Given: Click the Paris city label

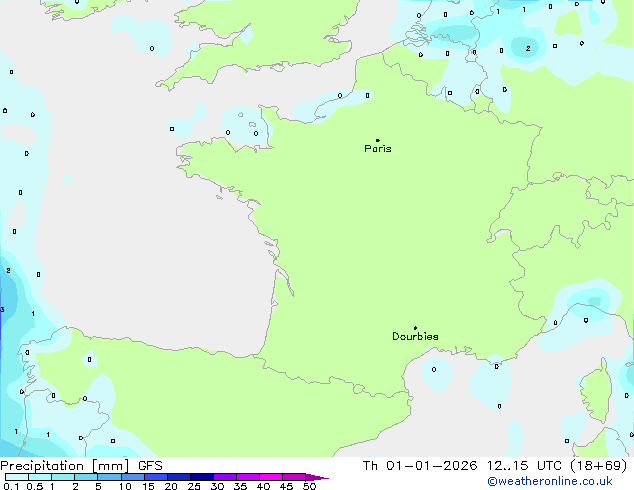Looking at the screenshot, I should pos(378,149).
